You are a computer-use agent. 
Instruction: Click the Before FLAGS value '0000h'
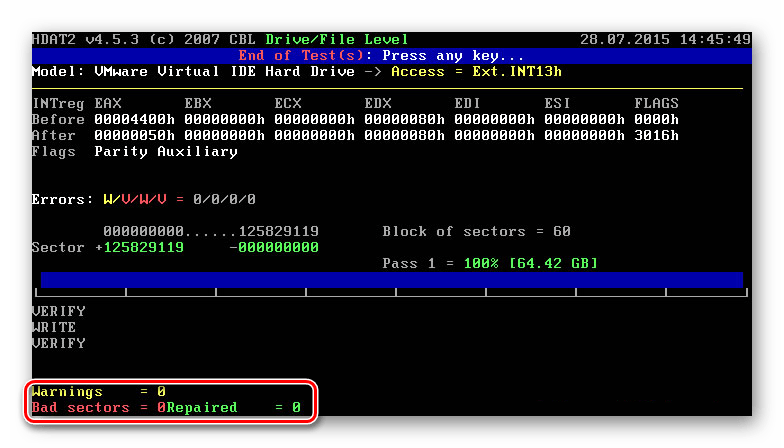[x=656, y=120]
